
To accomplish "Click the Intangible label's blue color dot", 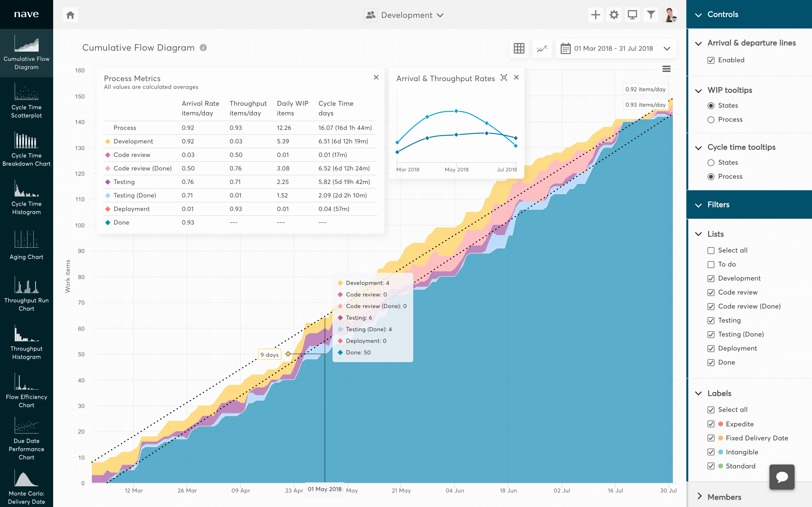I will tap(720, 452).
